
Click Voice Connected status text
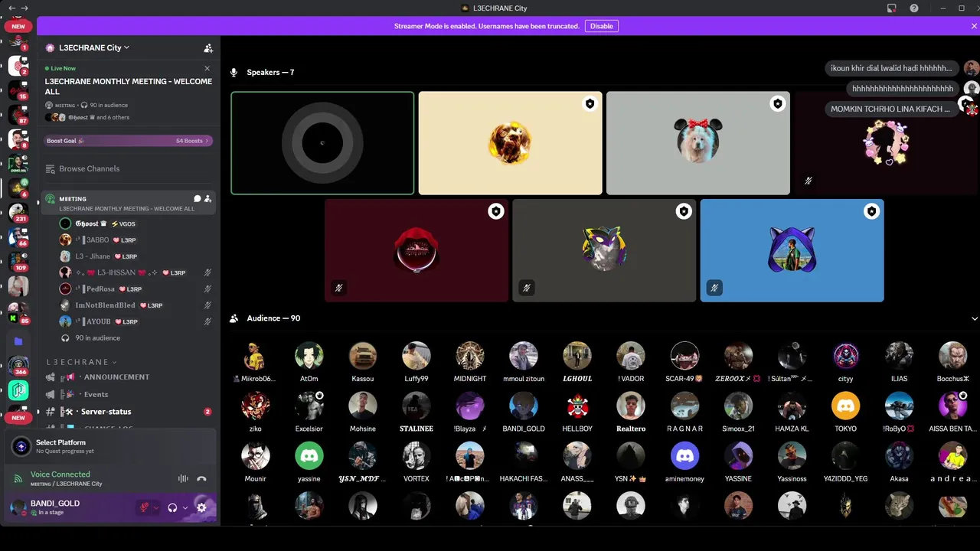coord(60,474)
